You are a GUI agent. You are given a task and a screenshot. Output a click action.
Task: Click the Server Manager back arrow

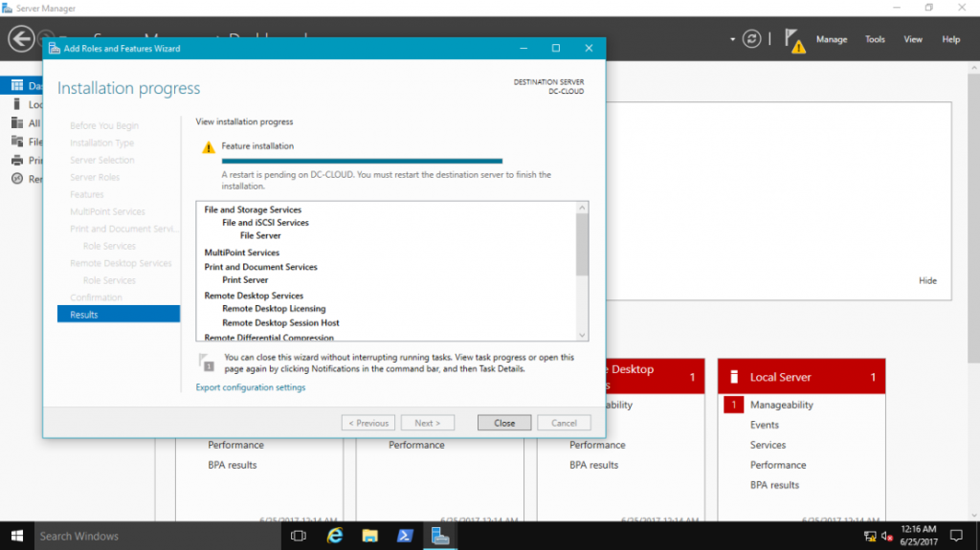21,39
